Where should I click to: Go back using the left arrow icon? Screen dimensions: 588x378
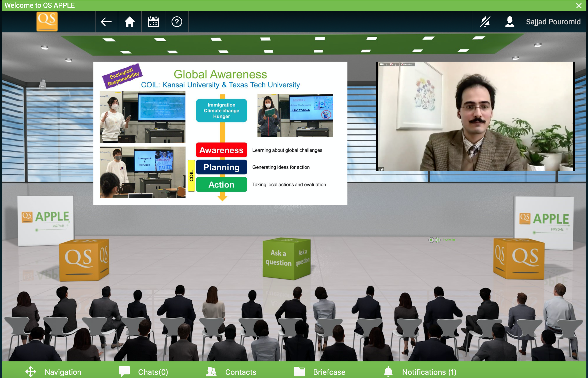click(x=106, y=22)
